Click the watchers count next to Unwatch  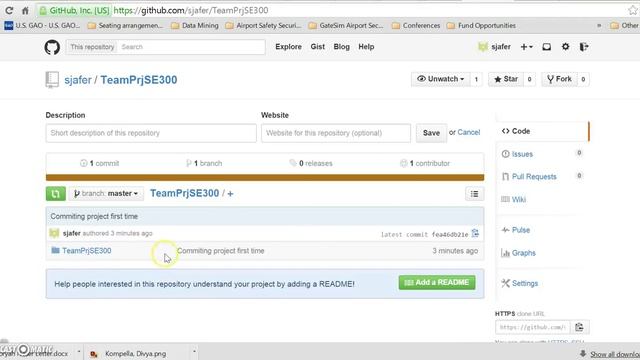[x=476, y=79]
